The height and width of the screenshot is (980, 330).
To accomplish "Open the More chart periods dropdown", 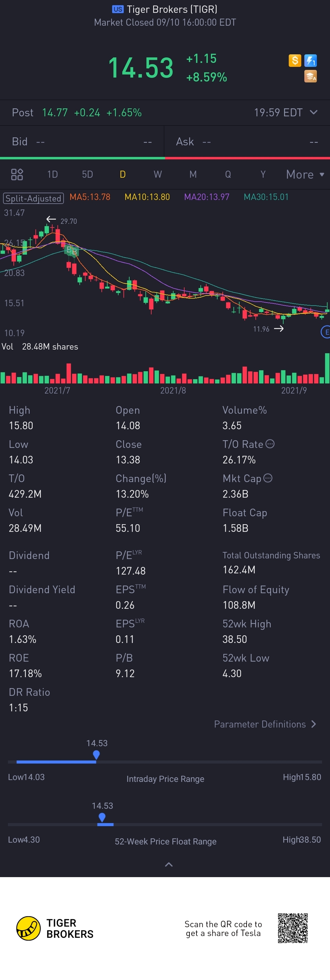I will pyautogui.click(x=305, y=174).
